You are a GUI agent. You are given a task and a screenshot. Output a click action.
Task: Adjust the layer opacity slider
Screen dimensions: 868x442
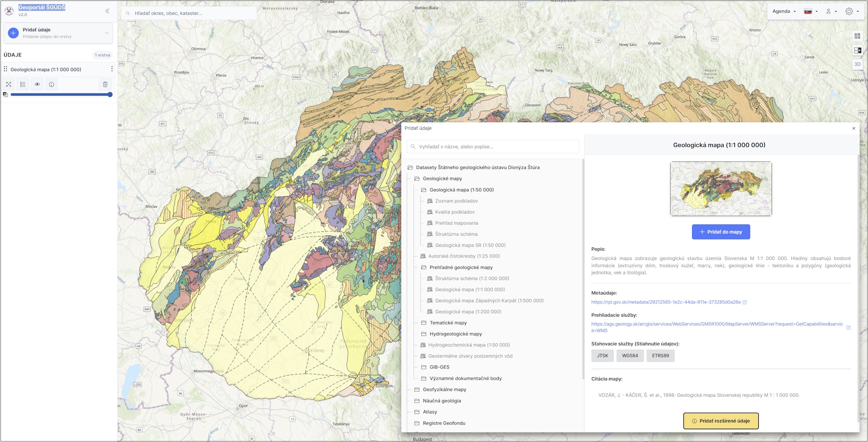click(61, 95)
